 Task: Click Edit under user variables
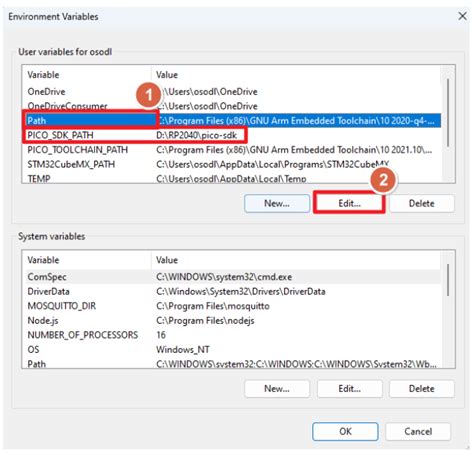[349, 203]
